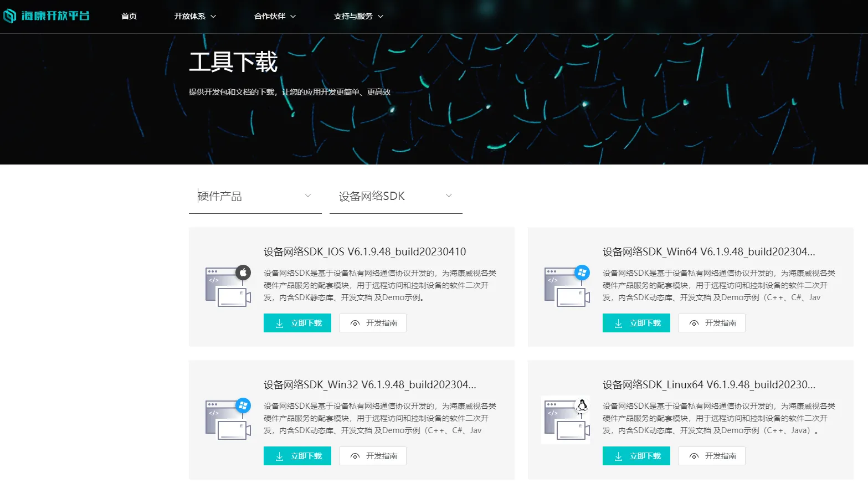Select the 首页 navigation link
The image size is (868, 488).
(x=129, y=16)
